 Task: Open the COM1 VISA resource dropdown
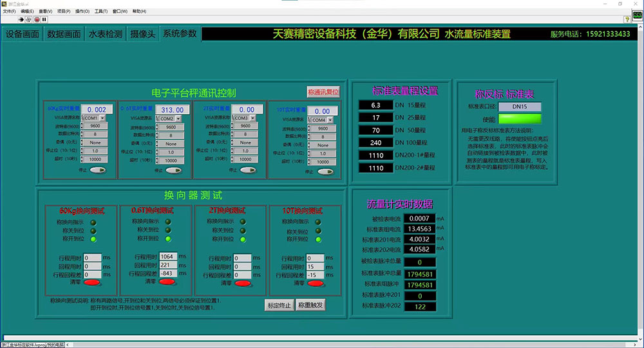click(102, 118)
